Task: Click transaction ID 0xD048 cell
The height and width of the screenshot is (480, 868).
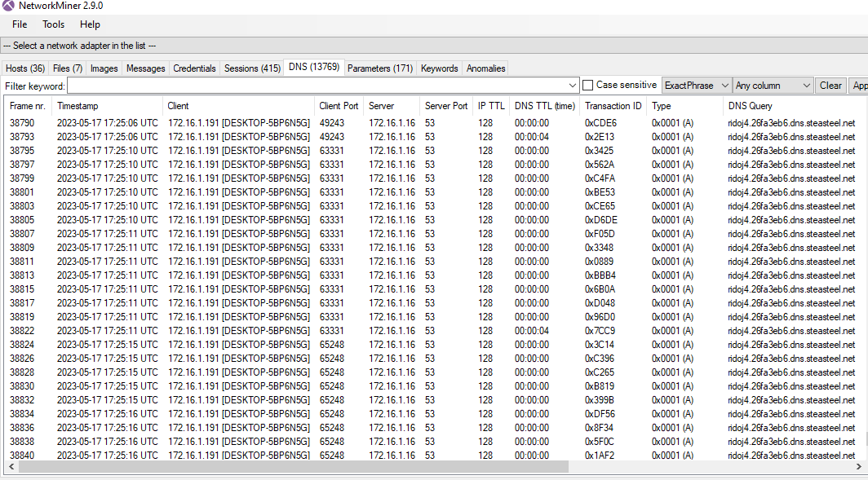Action: point(600,303)
